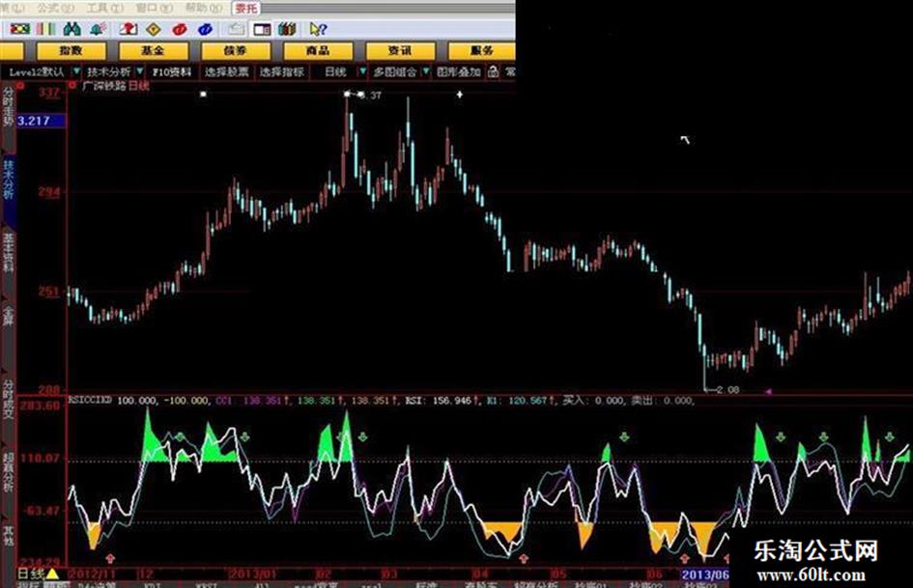Click the 多图组合 toolbar label
Screen dimensions: 913x588
(x=395, y=71)
